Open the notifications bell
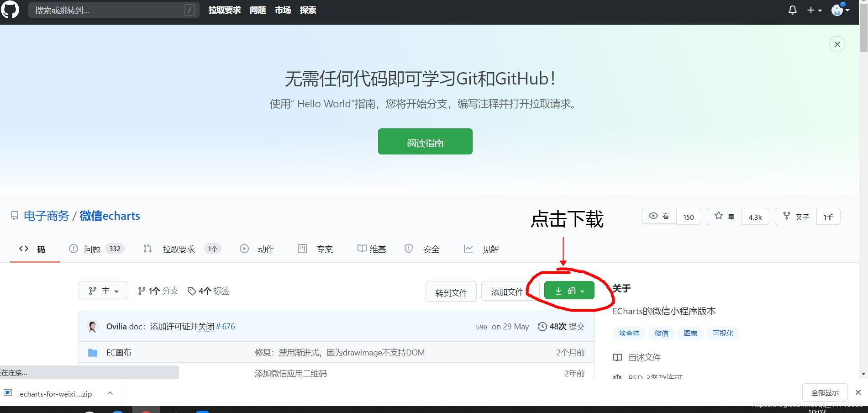Viewport: 868px width, 413px height. click(x=793, y=10)
